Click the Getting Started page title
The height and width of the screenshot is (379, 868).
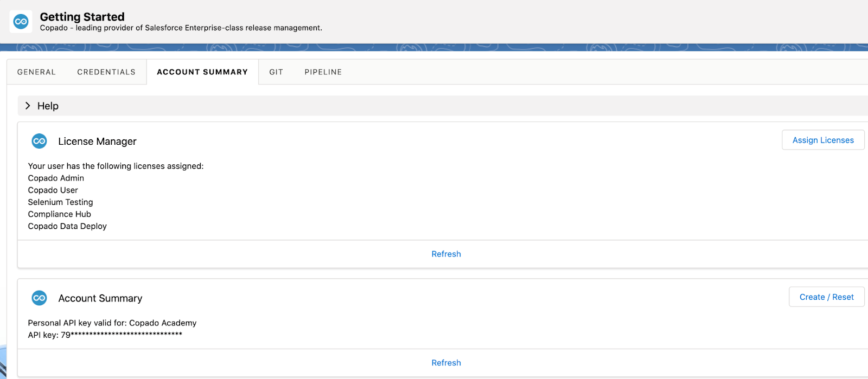[82, 17]
